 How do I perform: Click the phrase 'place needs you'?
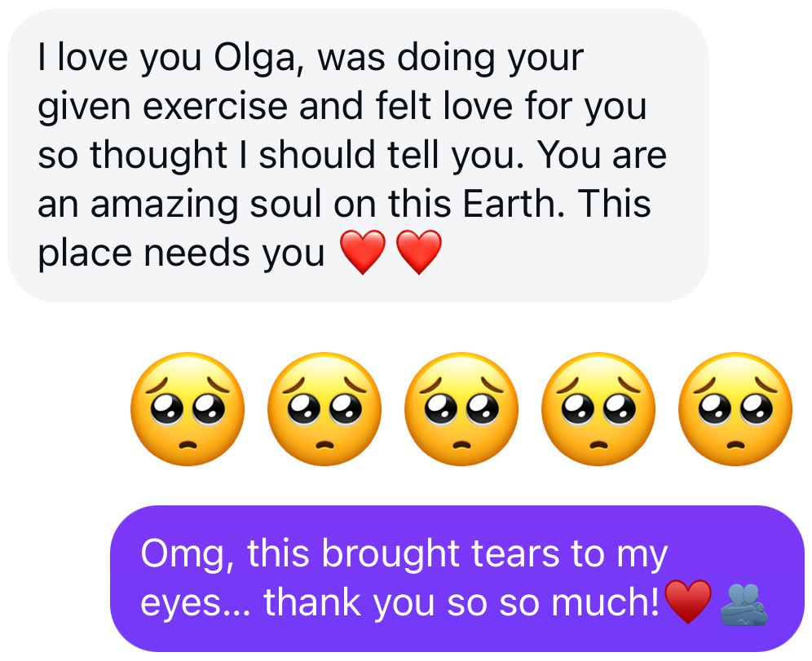[181, 253]
